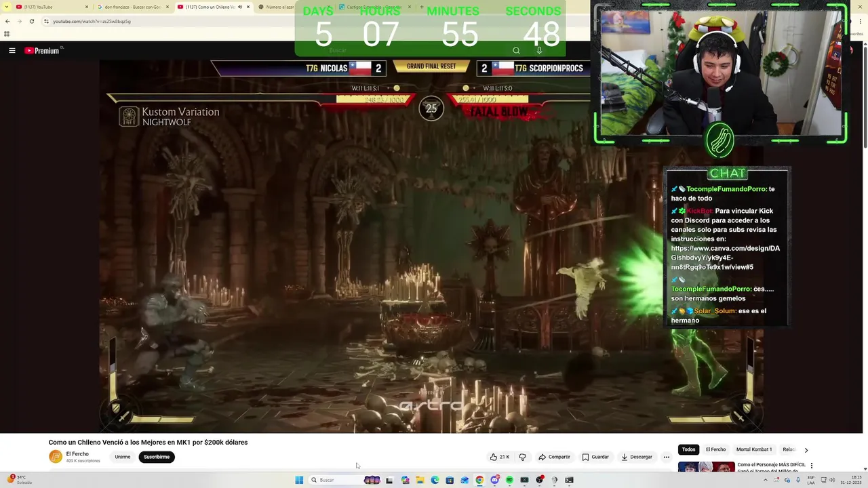Open the Windows Start menu
868x488 pixels.
[299, 480]
